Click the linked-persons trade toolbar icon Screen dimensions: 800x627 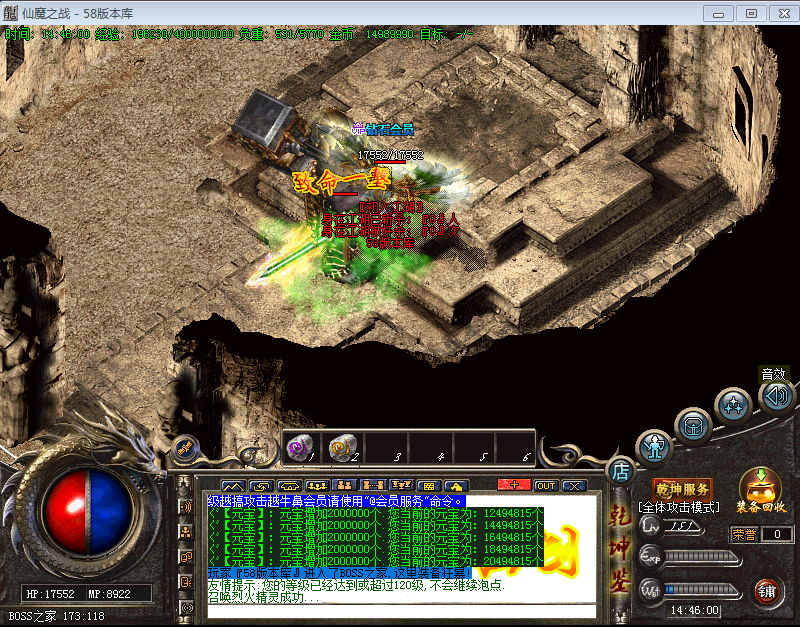pos(372,486)
